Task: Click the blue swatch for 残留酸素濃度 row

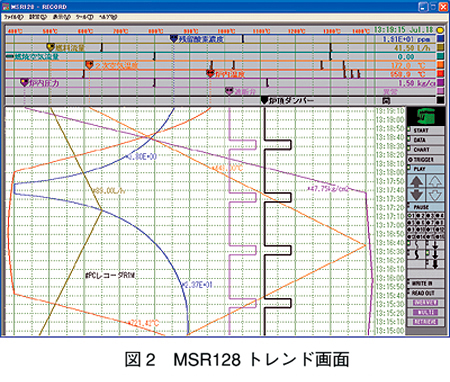Action: [x=440, y=39]
